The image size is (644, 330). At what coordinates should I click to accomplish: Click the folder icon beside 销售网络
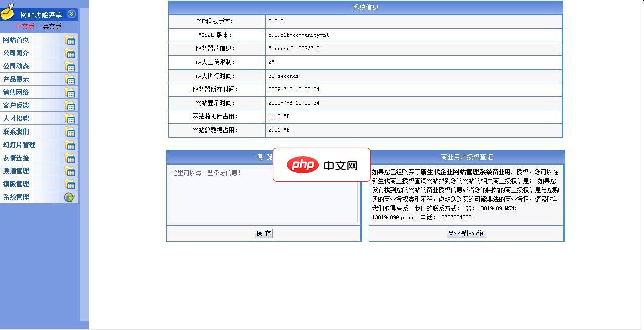pyautogui.click(x=70, y=93)
